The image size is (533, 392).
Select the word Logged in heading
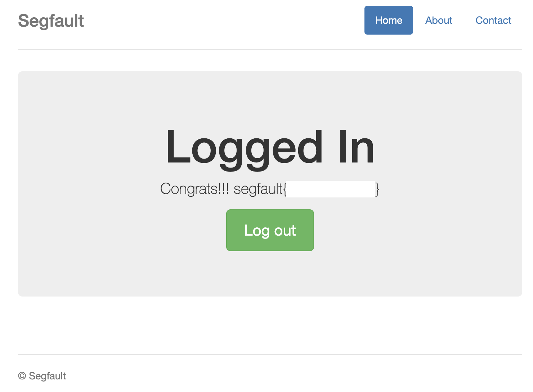click(x=244, y=148)
